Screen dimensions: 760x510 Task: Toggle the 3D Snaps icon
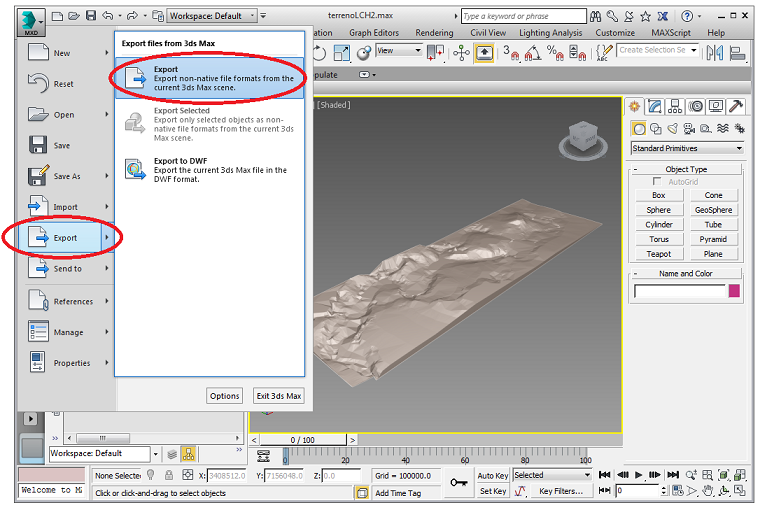click(x=511, y=53)
